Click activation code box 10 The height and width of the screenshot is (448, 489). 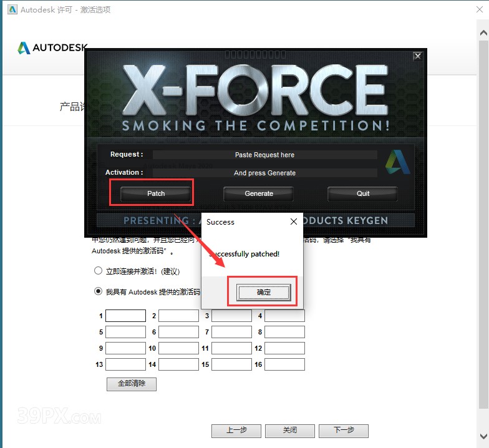coord(178,348)
